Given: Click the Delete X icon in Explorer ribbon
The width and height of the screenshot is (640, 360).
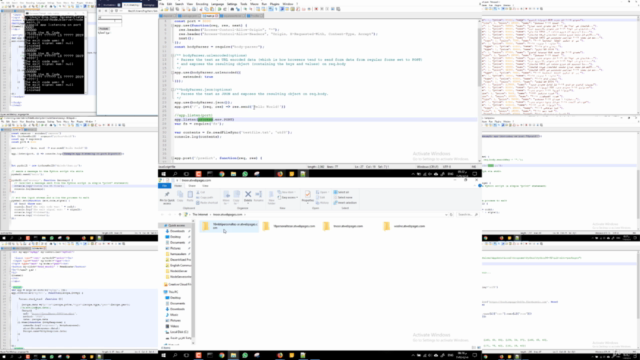Looking at the screenshot, I should tap(248, 194).
